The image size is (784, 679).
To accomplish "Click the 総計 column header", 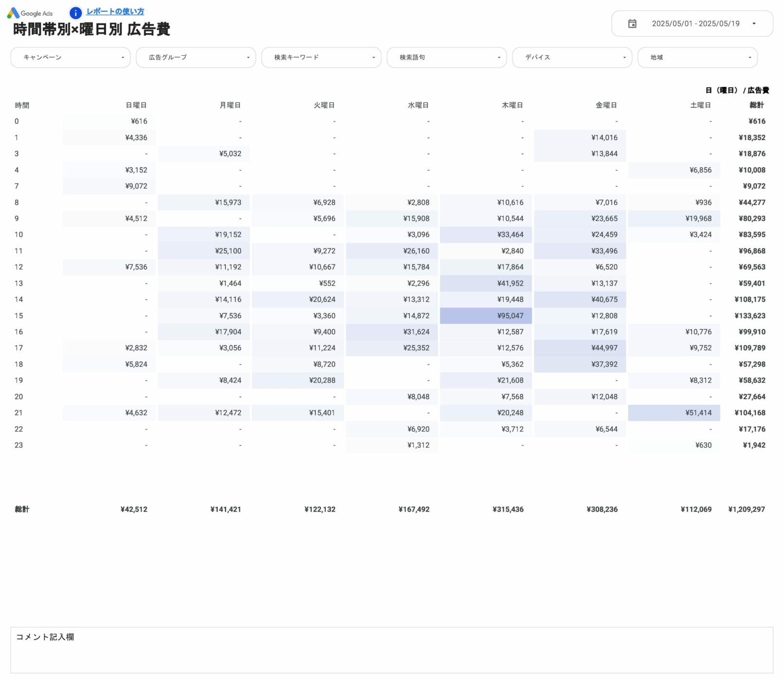I will click(757, 105).
